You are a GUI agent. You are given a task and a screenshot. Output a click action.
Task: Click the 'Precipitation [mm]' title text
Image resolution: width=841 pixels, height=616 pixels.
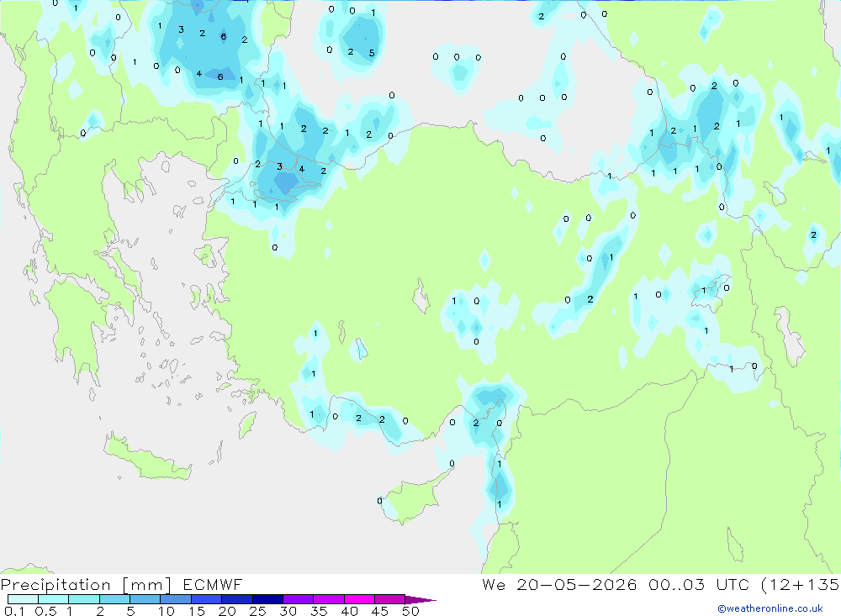pyautogui.click(x=87, y=585)
